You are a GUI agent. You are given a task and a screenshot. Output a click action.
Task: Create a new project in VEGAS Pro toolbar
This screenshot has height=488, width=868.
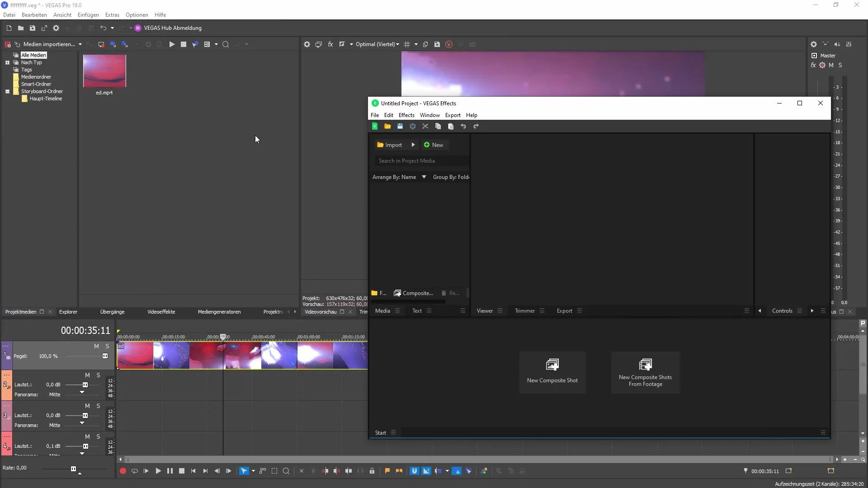9,28
